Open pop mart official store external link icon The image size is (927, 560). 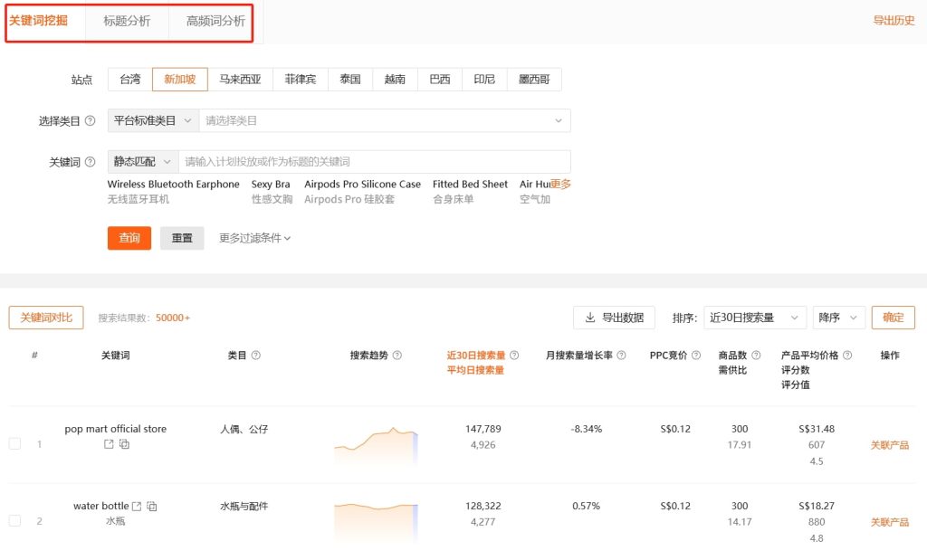click(110, 444)
